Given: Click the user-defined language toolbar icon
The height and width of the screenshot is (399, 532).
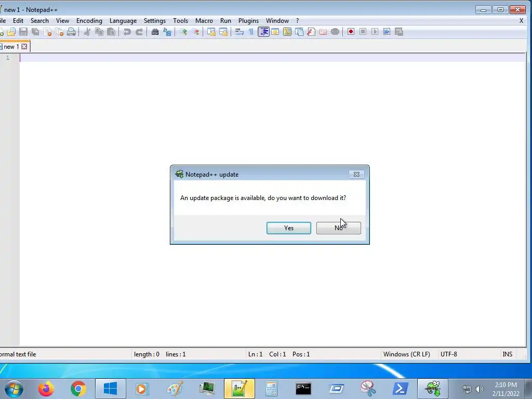Looking at the screenshot, I should (x=275, y=32).
